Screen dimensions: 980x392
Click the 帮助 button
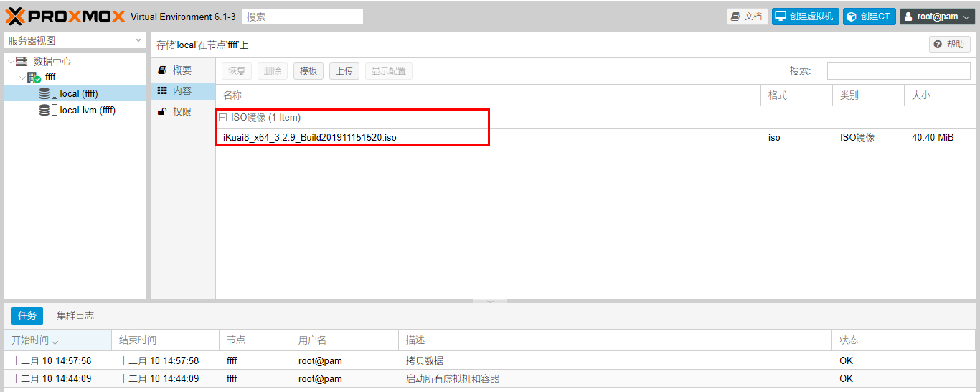coord(950,45)
